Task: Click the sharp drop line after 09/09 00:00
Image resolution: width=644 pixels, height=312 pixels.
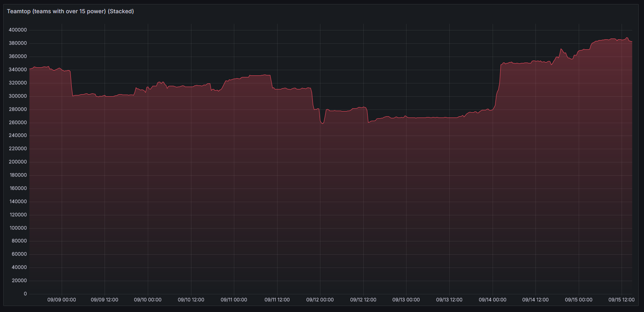Action: [x=71, y=84]
